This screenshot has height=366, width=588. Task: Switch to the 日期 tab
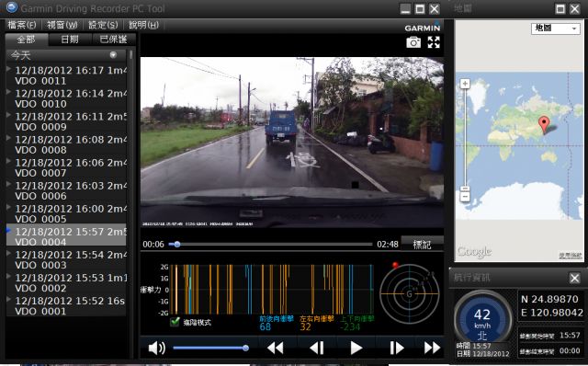coord(70,40)
